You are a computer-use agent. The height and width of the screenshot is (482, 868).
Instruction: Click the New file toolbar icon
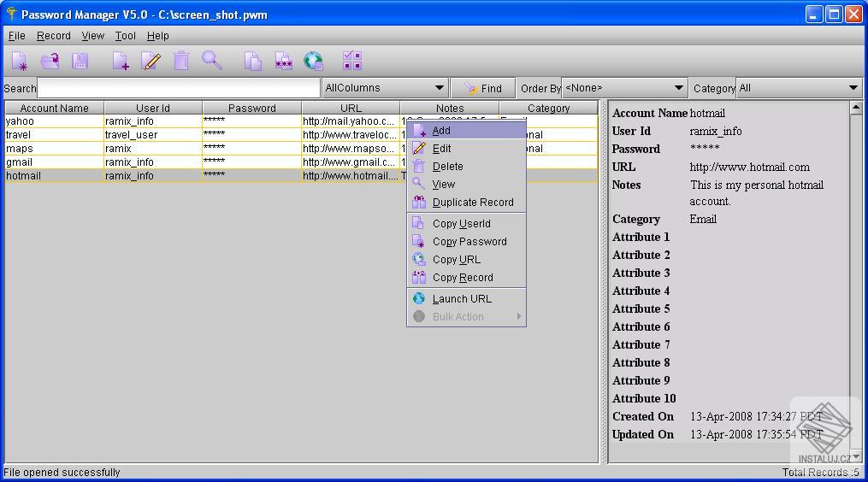20,61
